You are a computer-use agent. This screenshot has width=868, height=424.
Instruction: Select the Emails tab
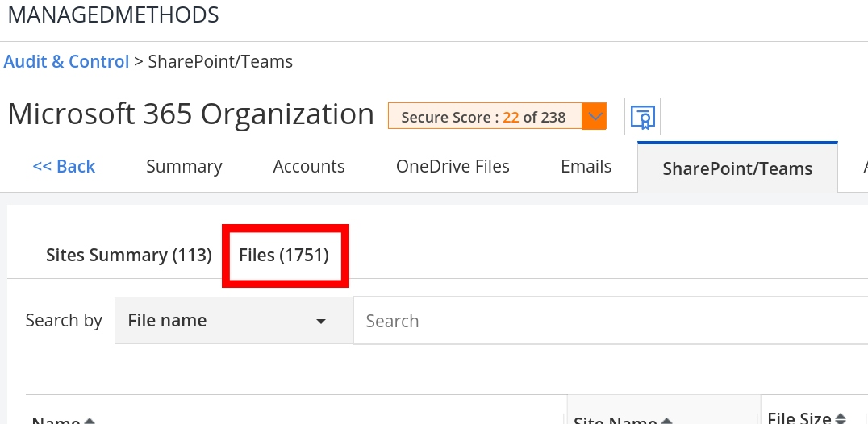pos(586,167)
